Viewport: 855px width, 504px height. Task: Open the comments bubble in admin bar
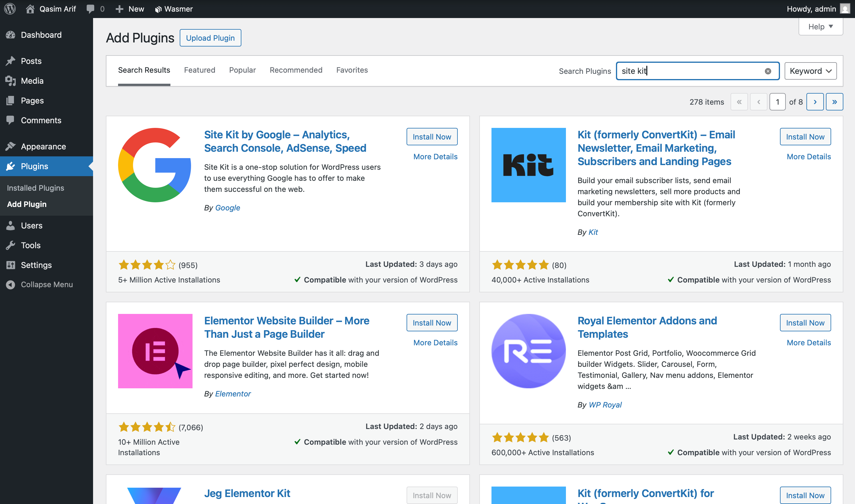click(90, 9)
